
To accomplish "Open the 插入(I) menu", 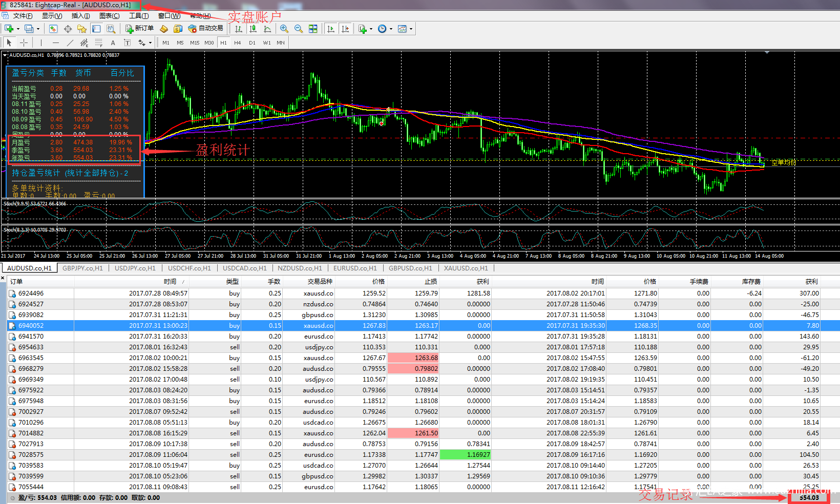I will [x=81, y=16].
